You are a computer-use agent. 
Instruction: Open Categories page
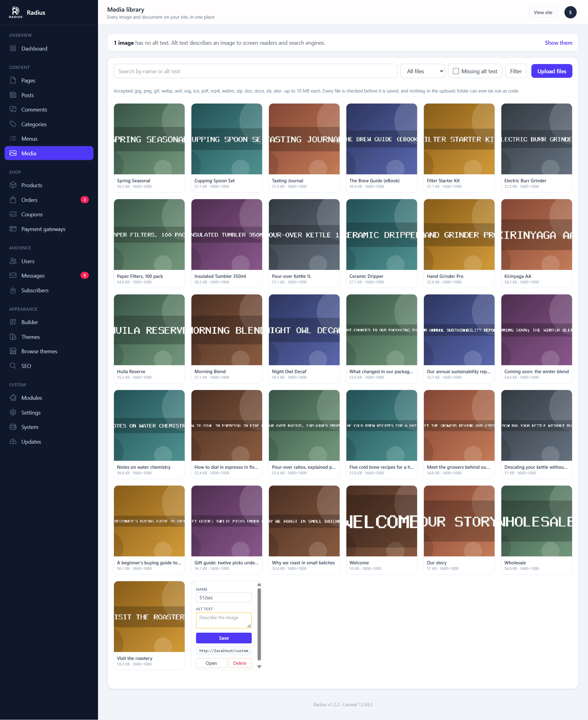coord(49,124)
